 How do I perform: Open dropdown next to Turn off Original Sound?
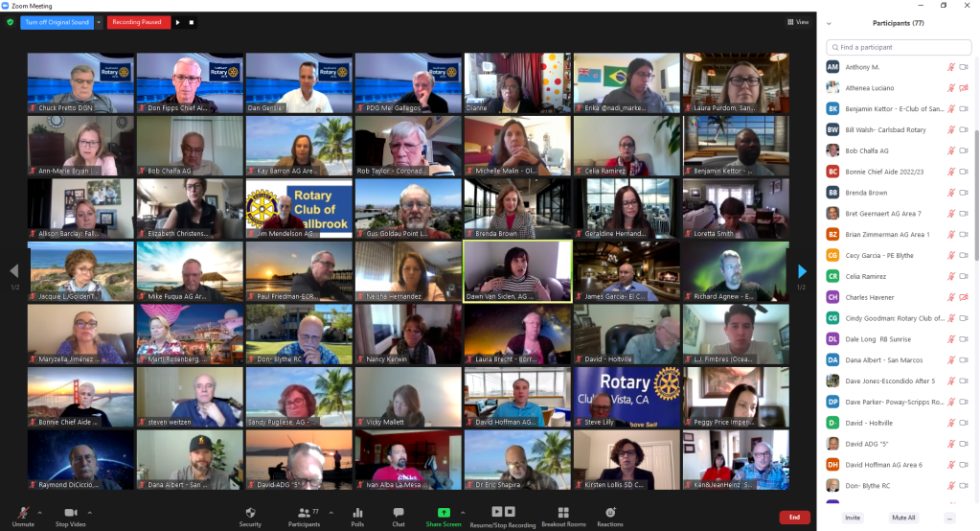pyautogui.click(x=100, y=22)
